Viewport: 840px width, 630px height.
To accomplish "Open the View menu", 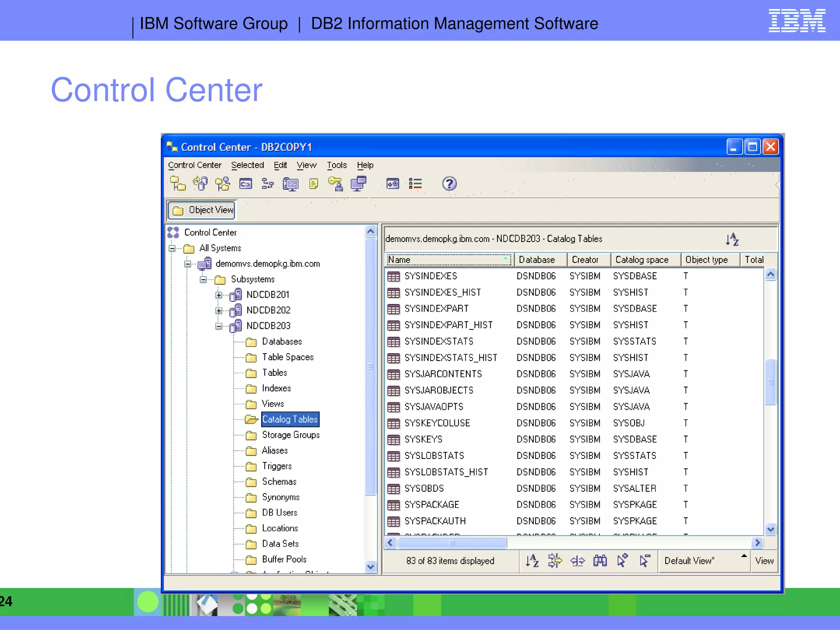I will 306,165.
